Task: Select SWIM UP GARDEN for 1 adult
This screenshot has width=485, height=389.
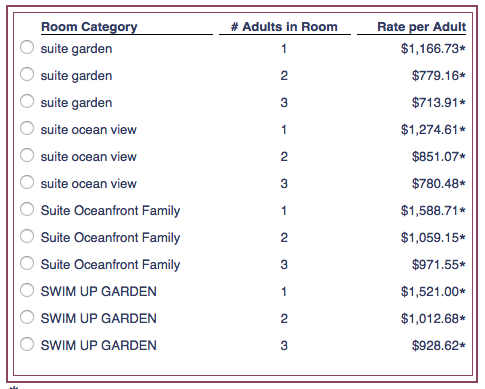Action: [x=27, y=290]
